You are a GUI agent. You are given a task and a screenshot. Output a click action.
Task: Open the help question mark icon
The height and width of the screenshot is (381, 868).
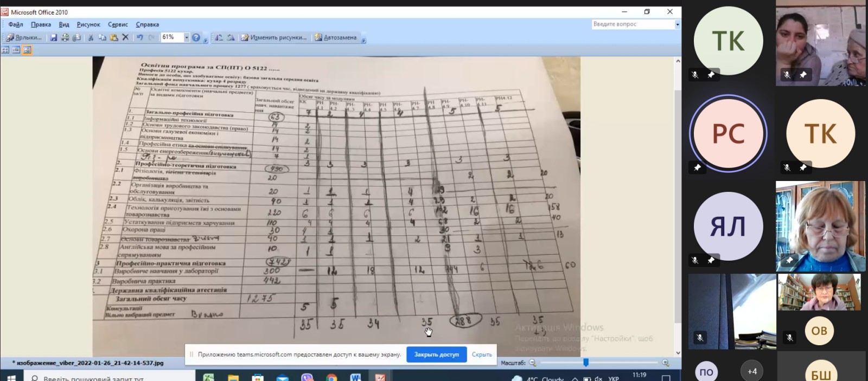pos(196,37)
